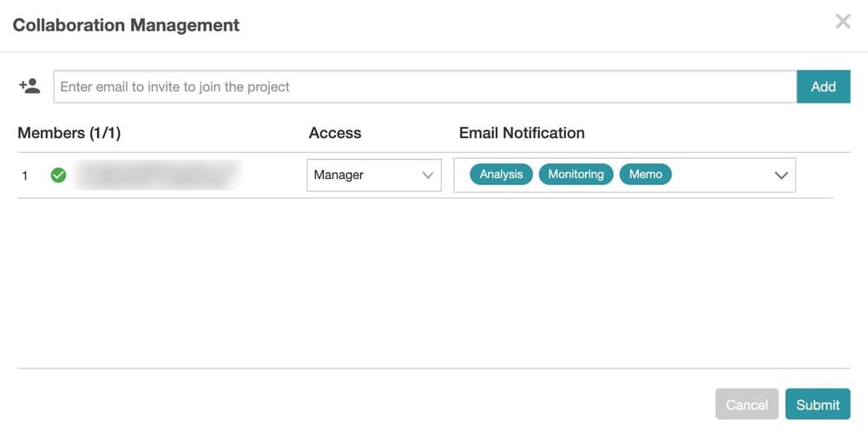This screenshot has height=437, width=868.
Task: Select the Analysis notification tag
Action: 501,175
